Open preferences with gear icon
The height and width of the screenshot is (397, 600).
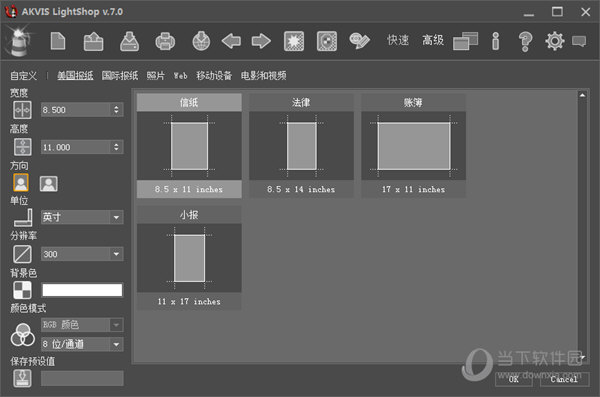point(554,41)
